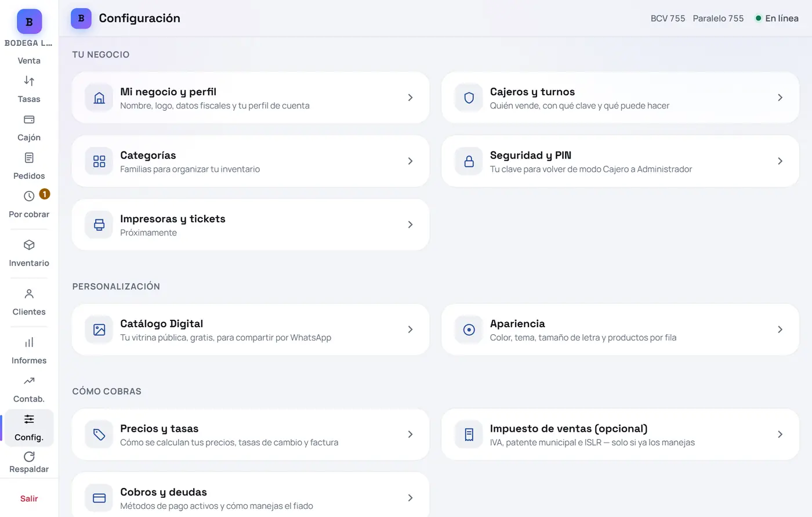Click the Paralelo 755 rate indicator

tap(718, 19)
